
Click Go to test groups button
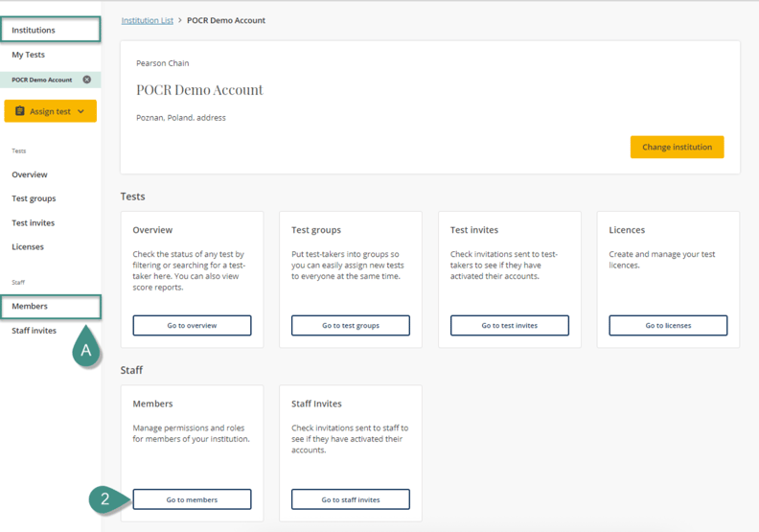pyautogui.click(x=351, y=325)
